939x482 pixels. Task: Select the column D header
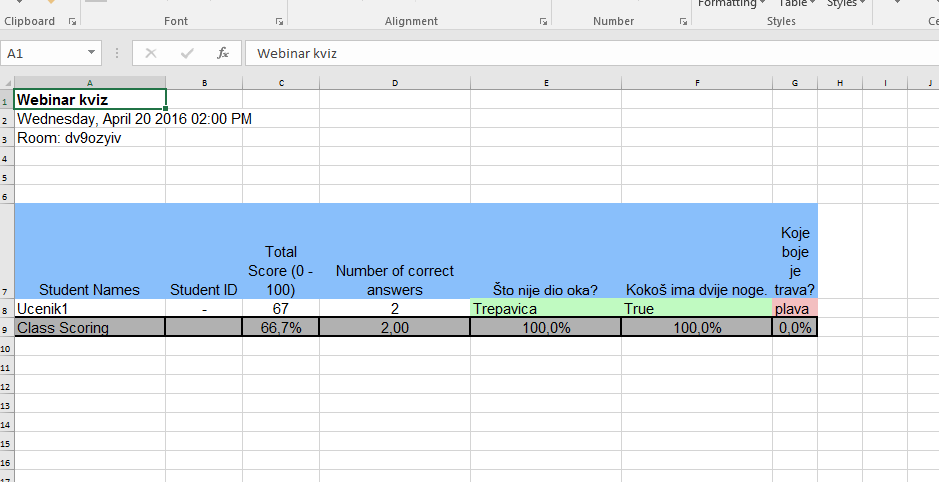395,83
